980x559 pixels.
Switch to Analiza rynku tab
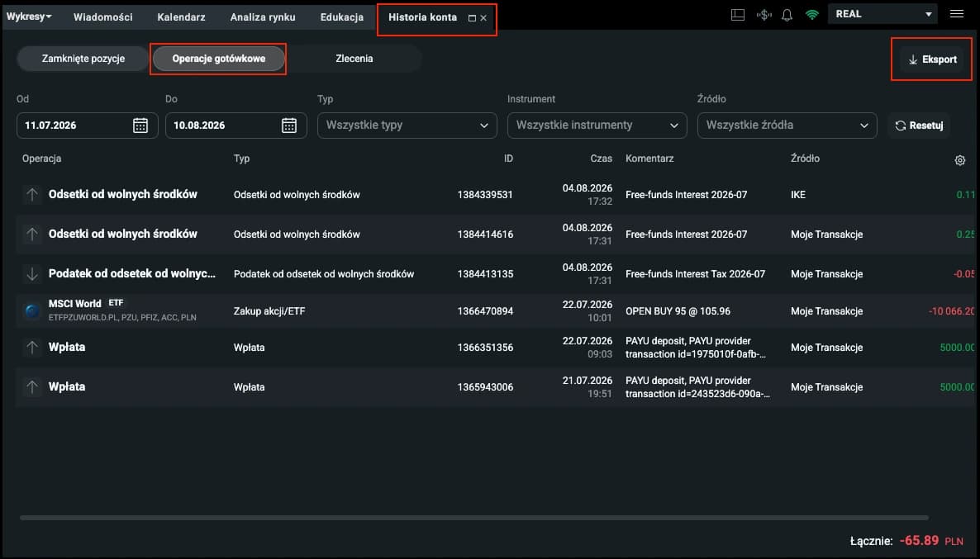263,17
